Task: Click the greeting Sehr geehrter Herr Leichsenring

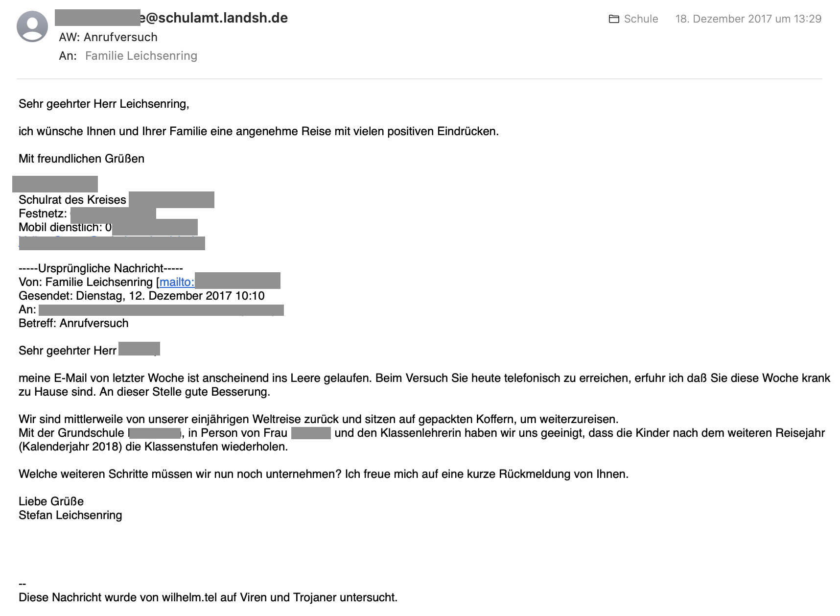Action: [x=104, y=104]
